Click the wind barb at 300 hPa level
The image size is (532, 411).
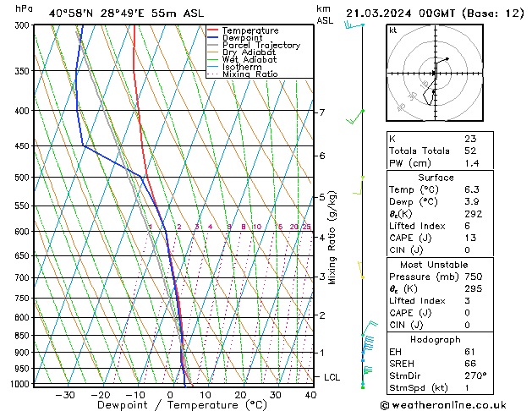[354, 25]
